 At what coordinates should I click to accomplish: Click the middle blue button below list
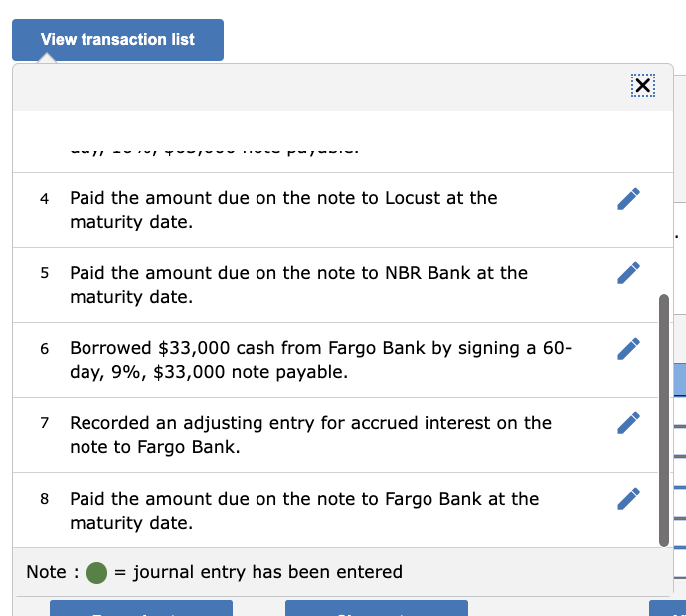[376, 607]
